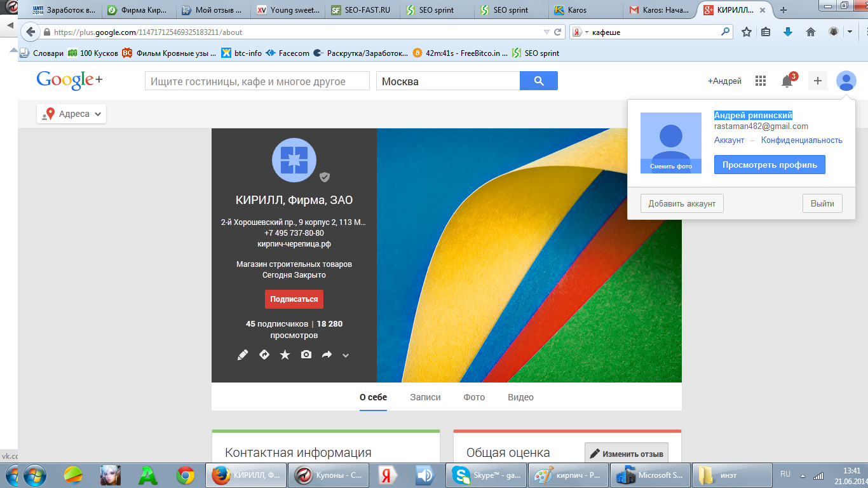The height and width of the screenshot is (488, 868).
Task: Click the browser address bar
Action: 292,32
